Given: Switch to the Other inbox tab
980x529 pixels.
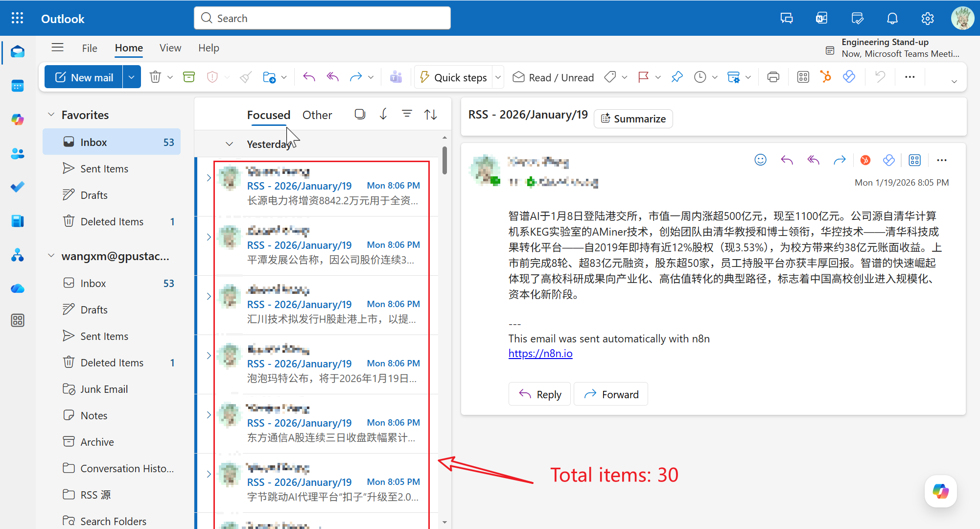Looking at the screenshot, I should [317, 115].
